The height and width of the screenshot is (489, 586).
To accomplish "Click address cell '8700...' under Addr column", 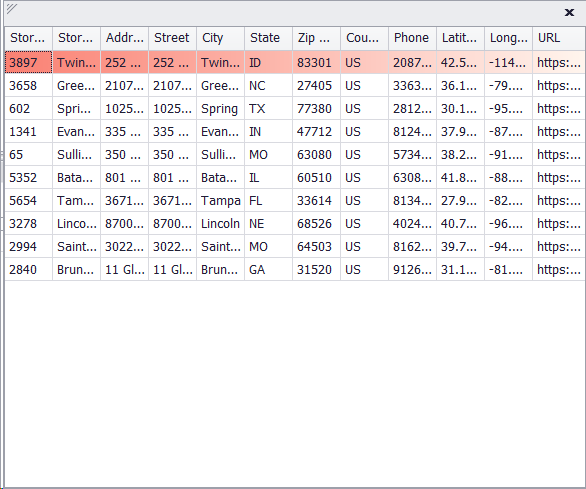I will [x=124, y=224].
